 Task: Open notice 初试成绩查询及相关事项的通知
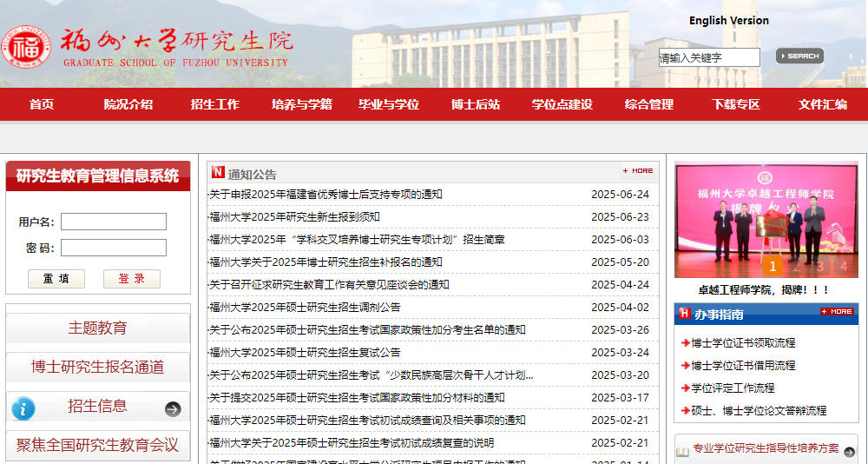pyautogui.click(x=367, y=421)
